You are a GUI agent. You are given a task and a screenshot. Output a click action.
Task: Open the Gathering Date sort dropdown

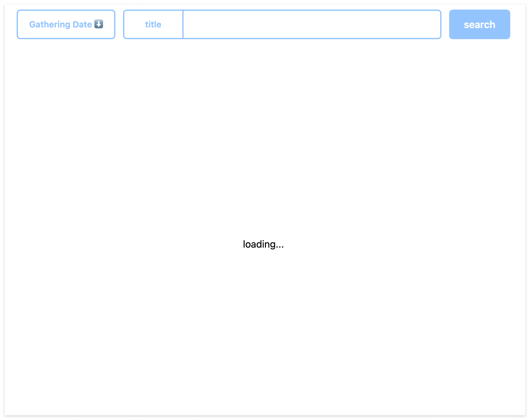pyautogui.click(x=66, y=24)
